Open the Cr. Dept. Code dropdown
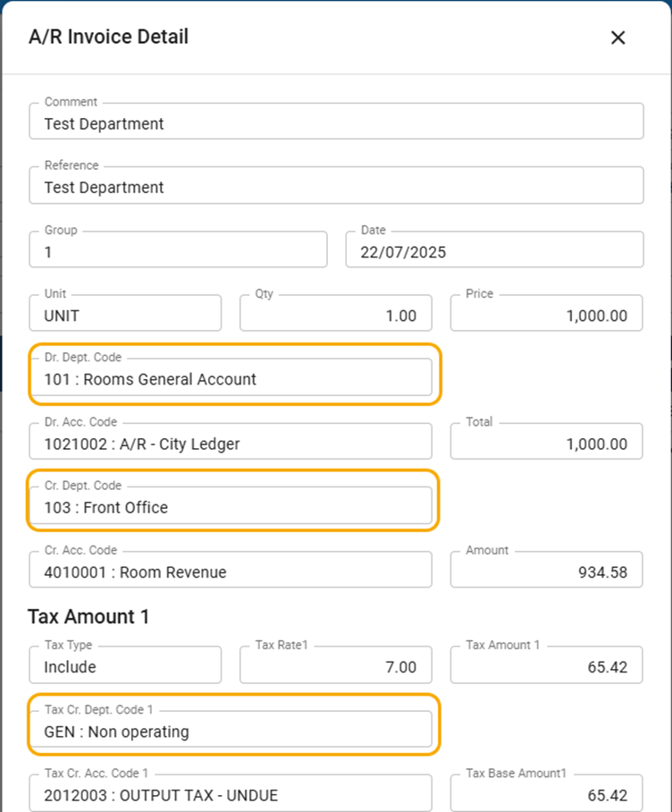 click(x=231, y=507)
